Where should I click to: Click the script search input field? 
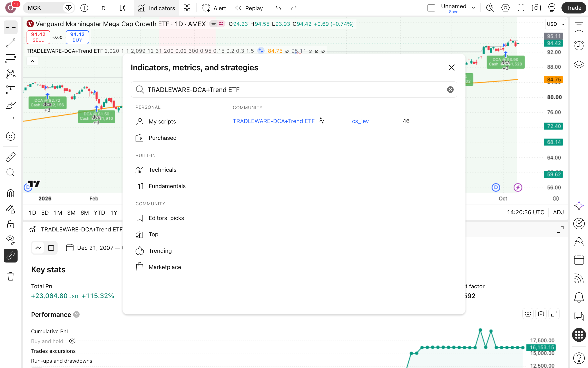294,90
